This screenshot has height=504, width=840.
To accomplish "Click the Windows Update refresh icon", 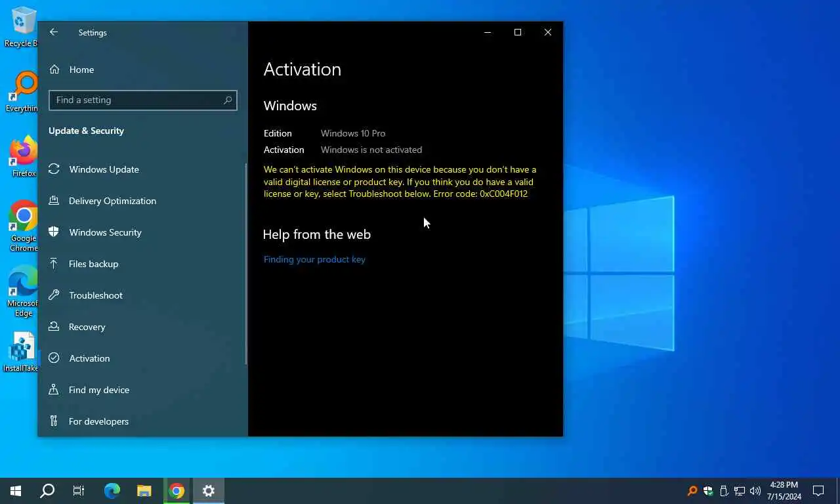I will coord(54,169).
